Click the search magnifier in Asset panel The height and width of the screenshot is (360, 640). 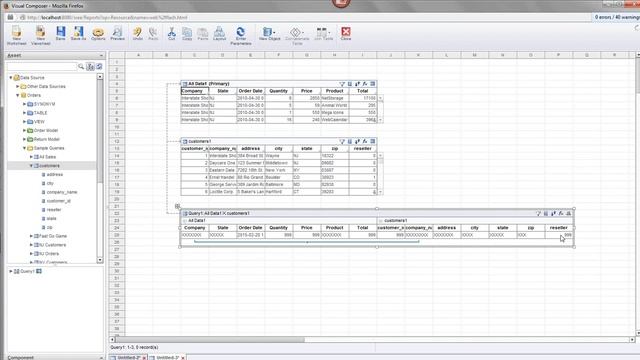click(81, 67)
